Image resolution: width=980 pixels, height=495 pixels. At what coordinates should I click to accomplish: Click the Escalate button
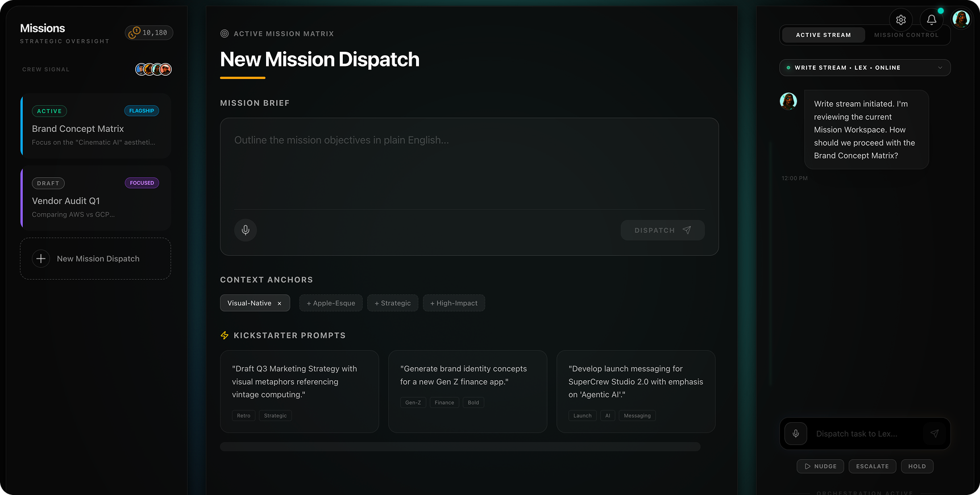[x=873, y=467]
